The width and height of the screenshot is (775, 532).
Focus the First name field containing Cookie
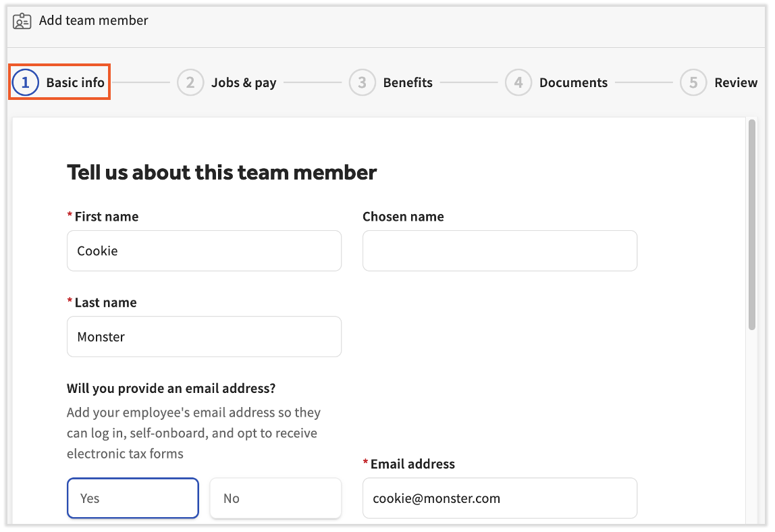point(204,251)
